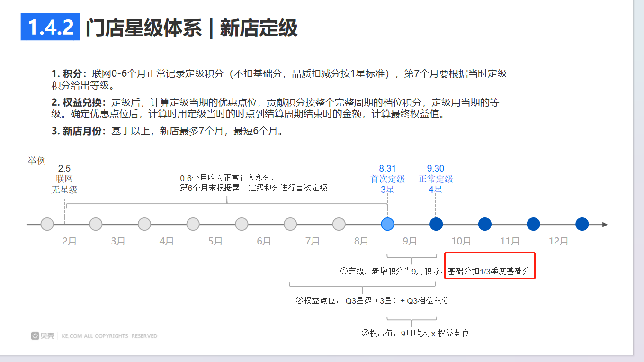This screenshot has height=362, width=644.
Task: Select the light blue 8.31 timeline node
Action: coord(387,224)
